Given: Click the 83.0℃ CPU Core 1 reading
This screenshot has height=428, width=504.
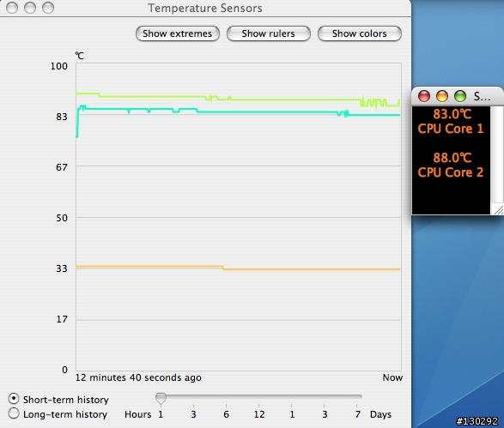Looking at the screenshot, I should coord(451,122).
